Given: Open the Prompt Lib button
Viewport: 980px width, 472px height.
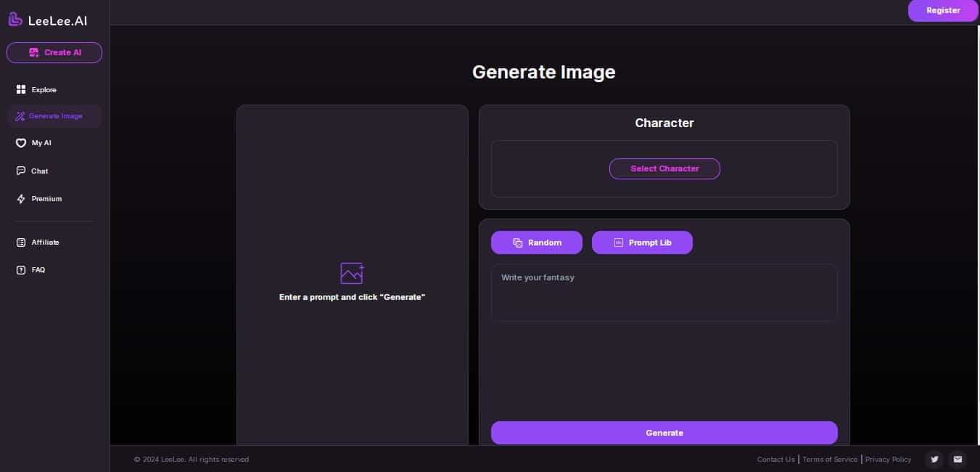Looking at the screenshot, I should point(642,243).
